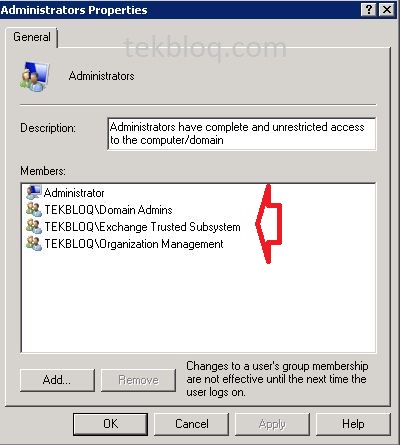Viewport: 401px width, 445px height.
Task: Click the Administrators group icon at top
Action: click(35, 77)
